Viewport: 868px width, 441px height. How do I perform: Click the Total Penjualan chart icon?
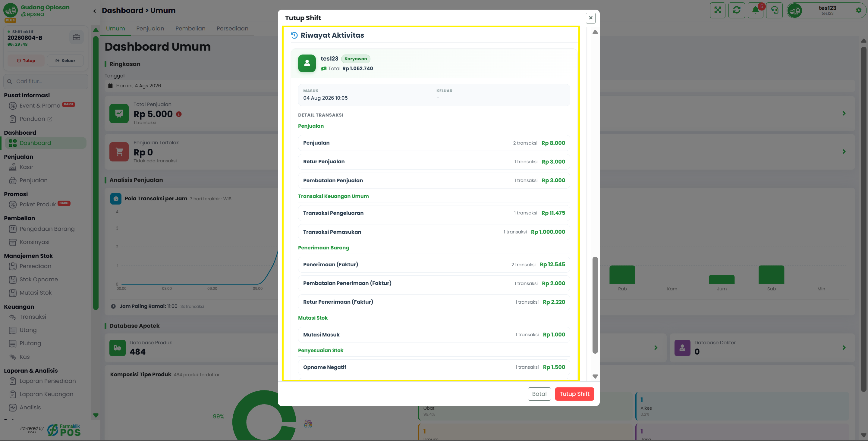(119, 114)
